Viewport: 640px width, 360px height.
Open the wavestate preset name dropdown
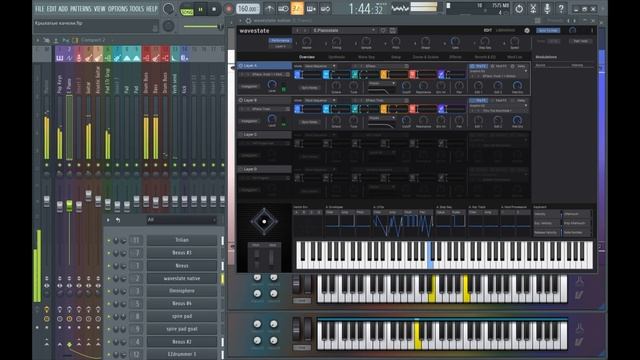344,31
